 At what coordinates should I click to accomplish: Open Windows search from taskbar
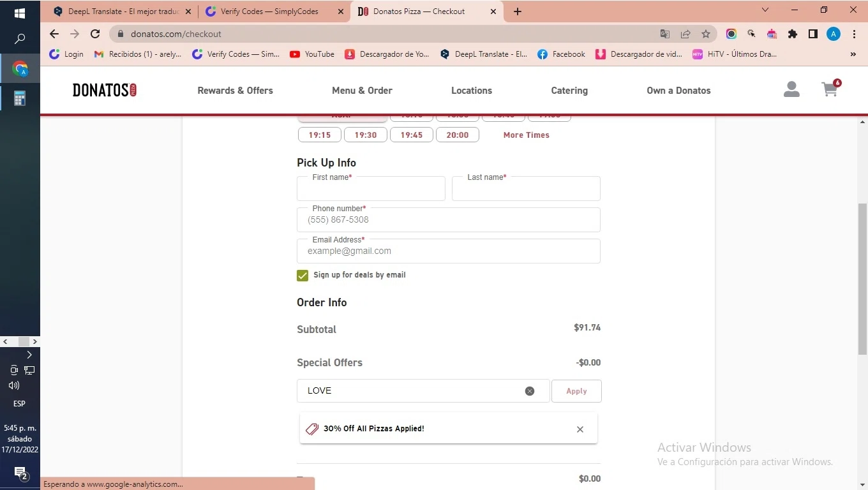(20, 40)
